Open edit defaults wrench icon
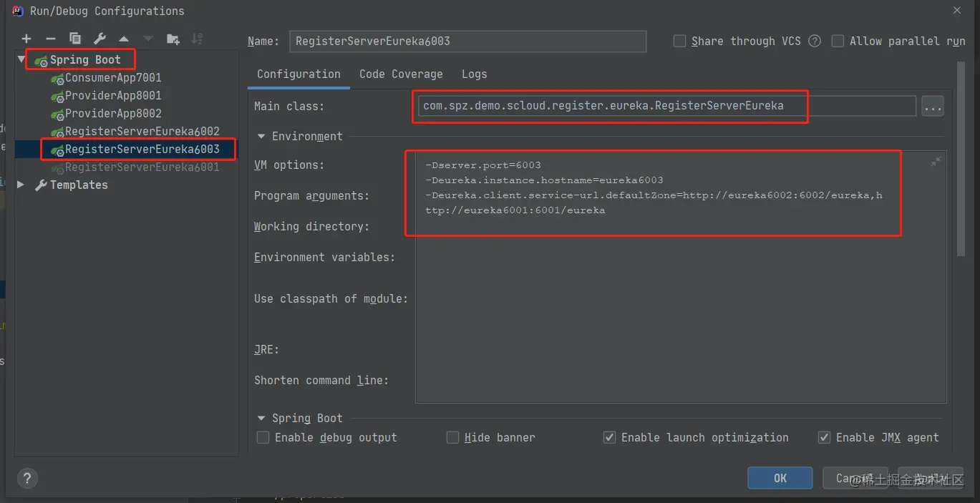This screenshot has width=980, height=503. click(100, 39)
